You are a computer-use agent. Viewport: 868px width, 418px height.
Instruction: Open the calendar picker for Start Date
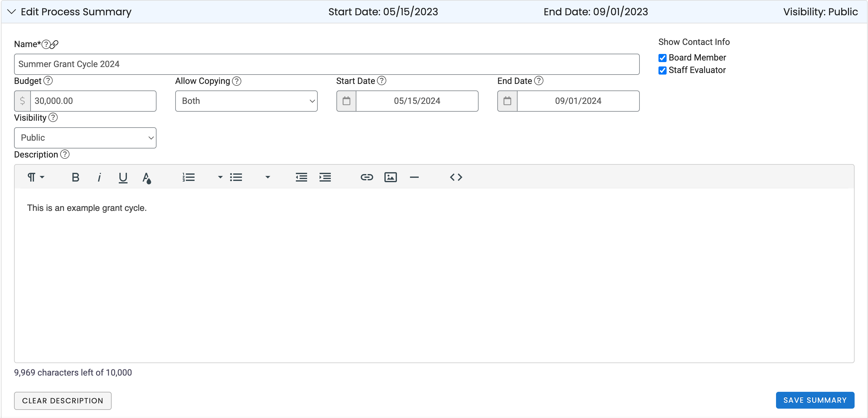[x=346, y=100]
